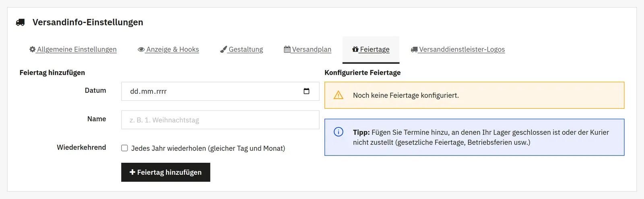644x199 pixels.
Task: Click the Noch keine Feiertage konfiguriert message
Action: 406,95
